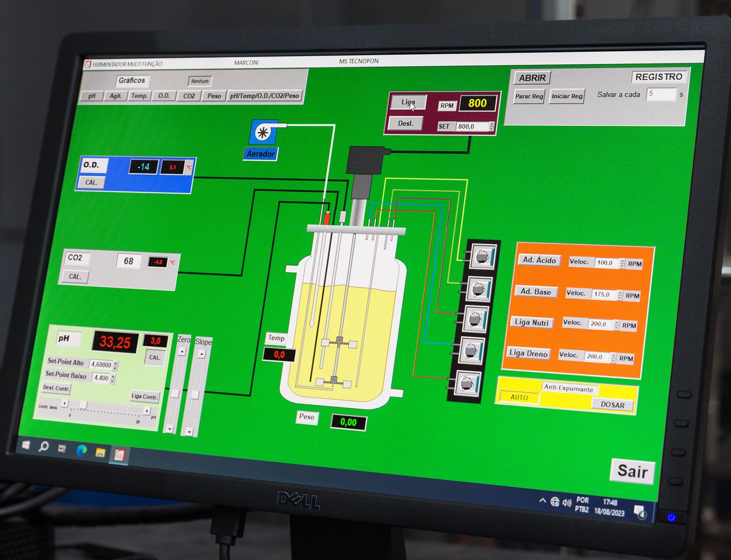The width and height of the screenshot is (731, 560).
Task: Show hidden tray icons chevron
Action: pyautogui.click(x=542, y=501)
